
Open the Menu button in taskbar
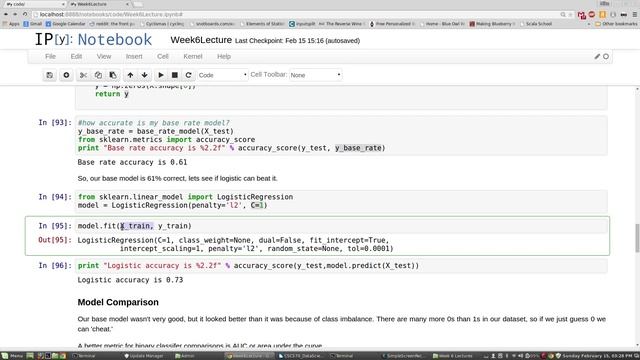[12, 356]
